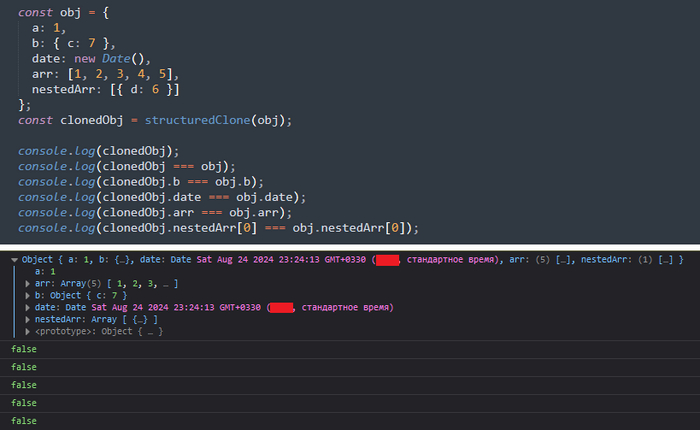
Task: Click console.log(clonedObj.arr === obj.arr) line
Action: point(154,213)
